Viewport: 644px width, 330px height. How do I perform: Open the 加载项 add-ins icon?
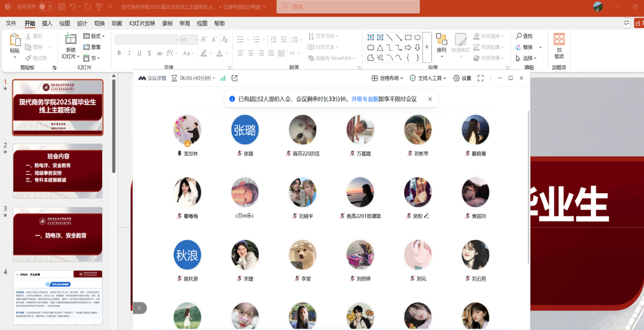[559, 40]
